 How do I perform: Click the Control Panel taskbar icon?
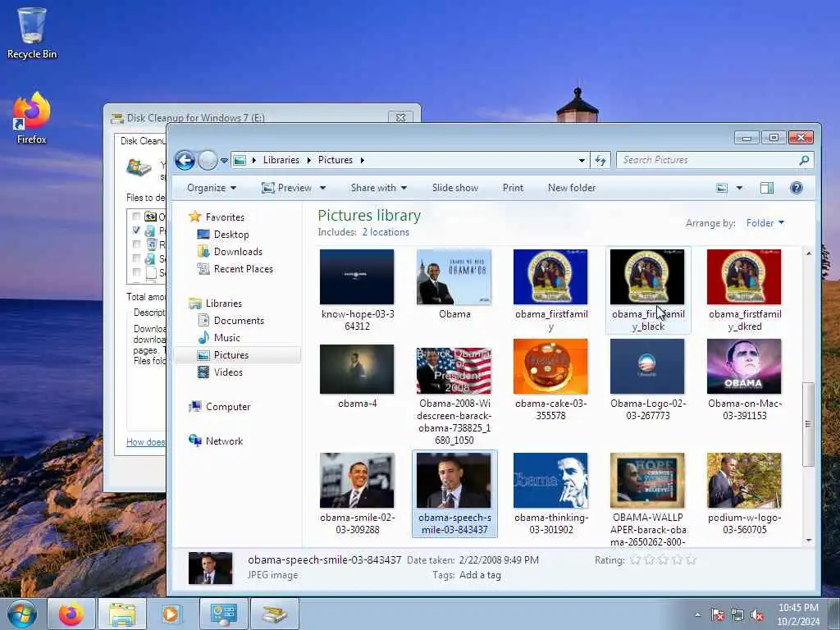click(223, 614)
